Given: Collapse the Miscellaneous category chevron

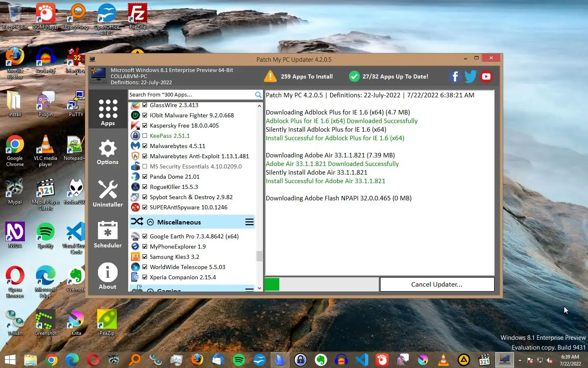Looking at the screenshot, I should 150,222.
